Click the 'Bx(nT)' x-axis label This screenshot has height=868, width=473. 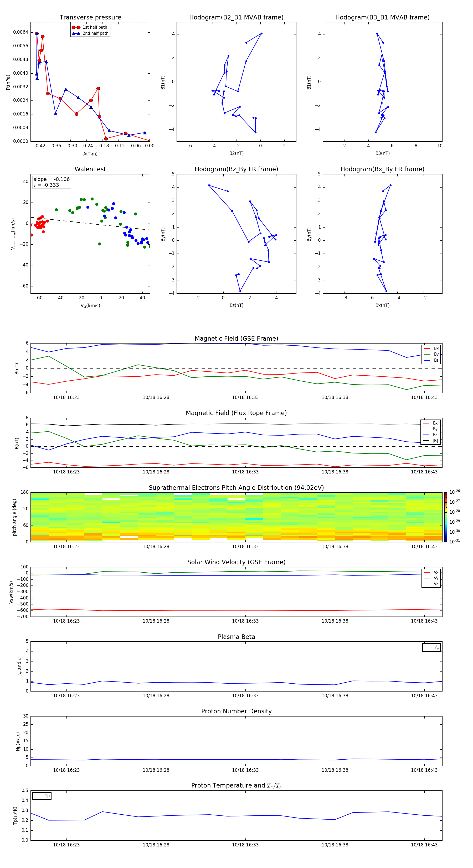point(382,305)
